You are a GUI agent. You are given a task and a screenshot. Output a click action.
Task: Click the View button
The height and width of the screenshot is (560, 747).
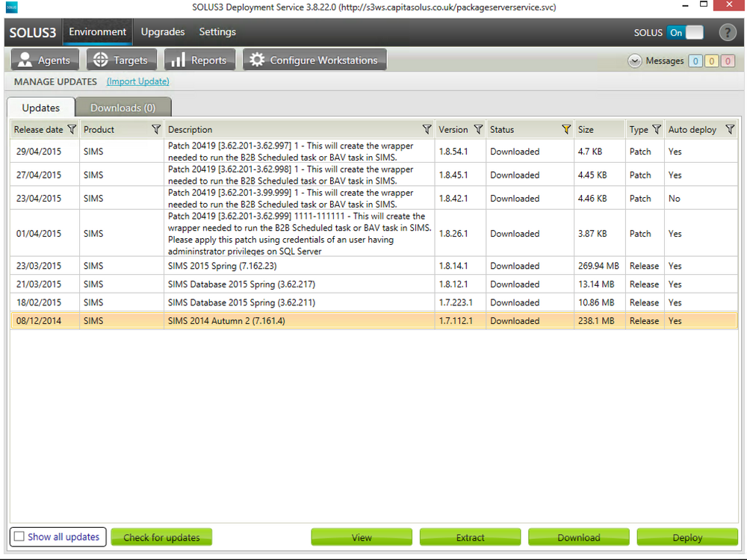tap(362, 537)
